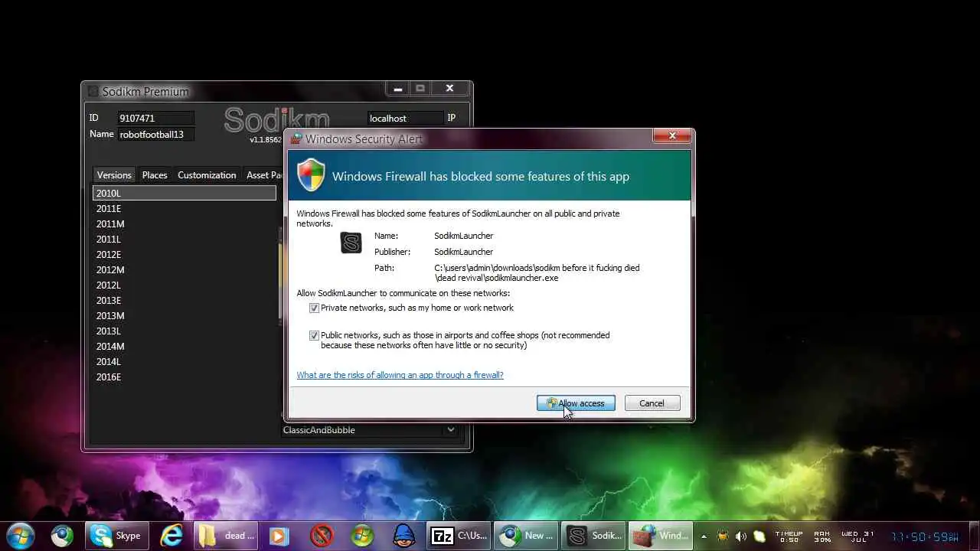980x551 pixels.
Task: Switch to the New... browser taskbar item
Action: (x=525, y=535)
